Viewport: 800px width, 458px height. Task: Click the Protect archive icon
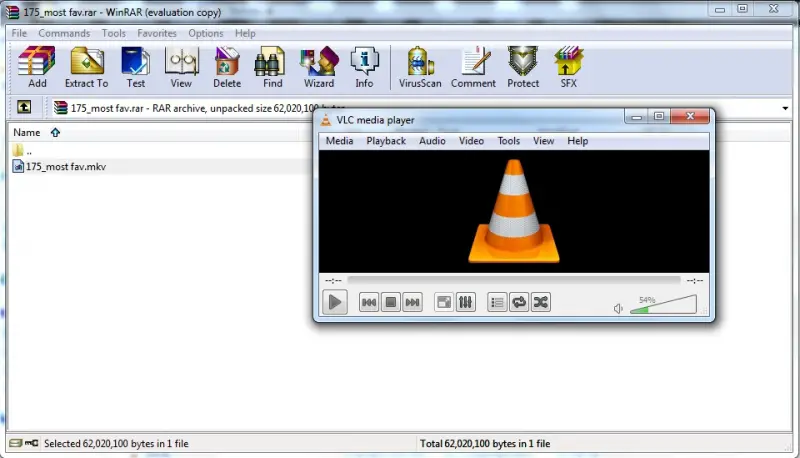click(523, 67)
